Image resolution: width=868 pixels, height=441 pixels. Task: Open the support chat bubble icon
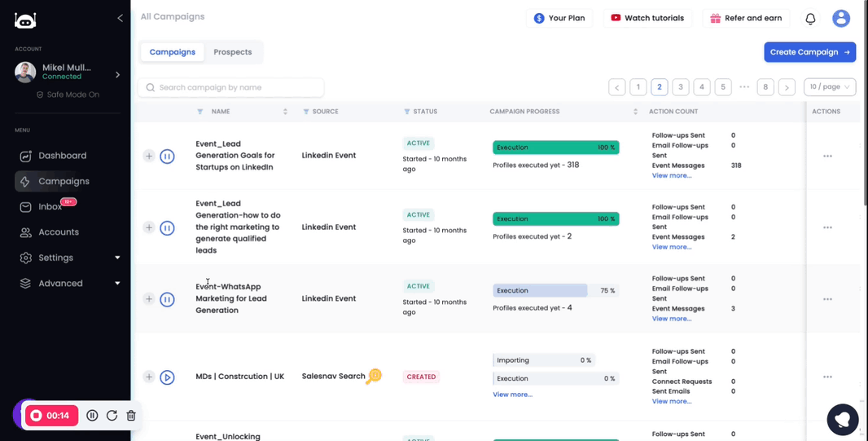pos(843,420)
